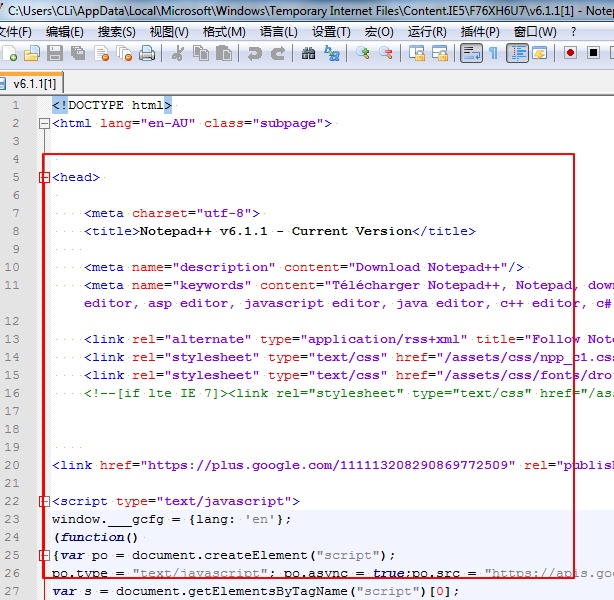Open the 格式(M) menu
The image size is (614, 600).
[223, 31]
